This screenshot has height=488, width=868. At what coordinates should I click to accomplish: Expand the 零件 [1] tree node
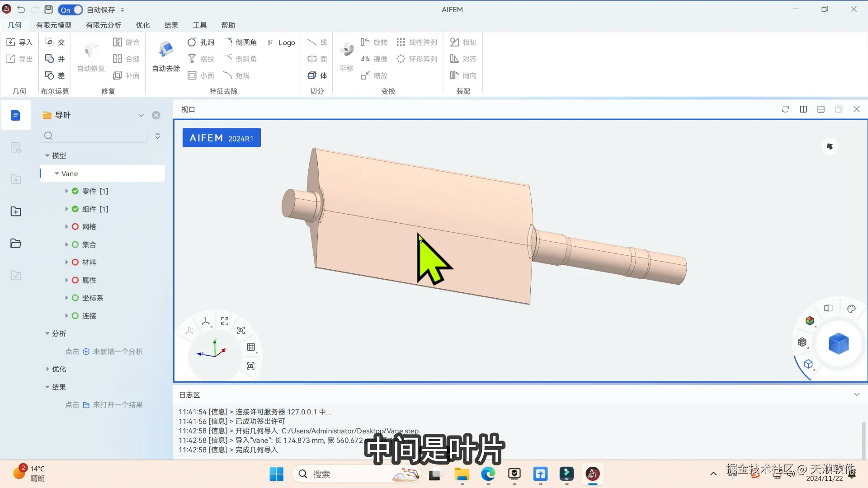pos(66,191)
